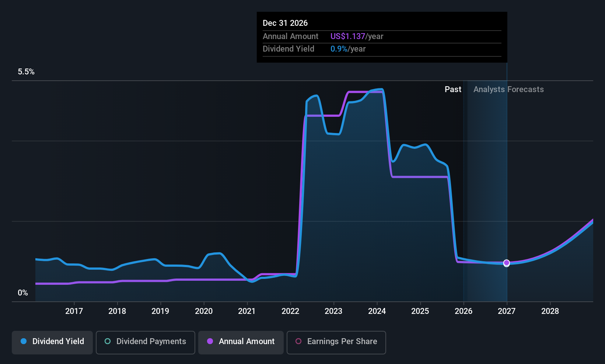Click the 2024 x-axis year label
The height and width of the screenshot is (364, 605).
tap(377, 311)
